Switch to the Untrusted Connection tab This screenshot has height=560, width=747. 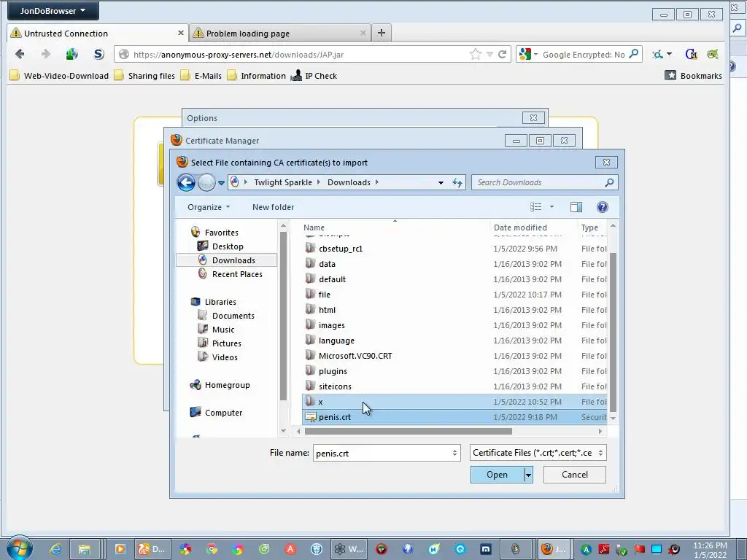click(98, 34)
